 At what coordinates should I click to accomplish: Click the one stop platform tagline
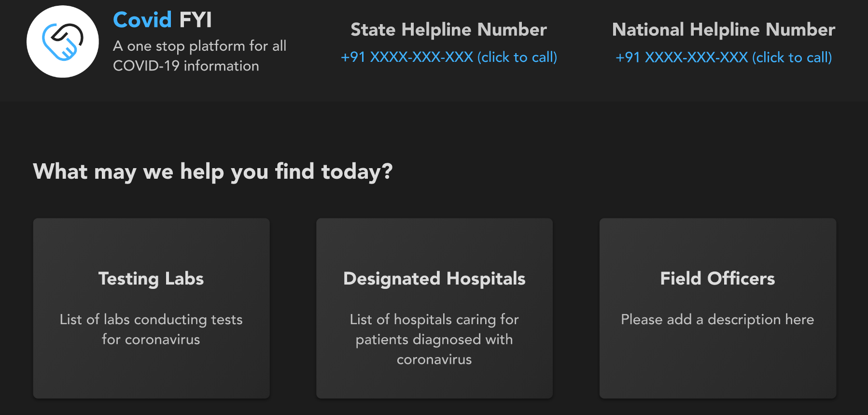tap(199, 56)
